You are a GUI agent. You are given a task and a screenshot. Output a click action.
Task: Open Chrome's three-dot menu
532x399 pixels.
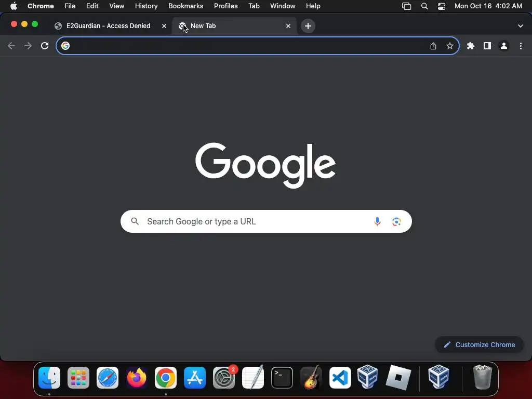tap(521, 46)
